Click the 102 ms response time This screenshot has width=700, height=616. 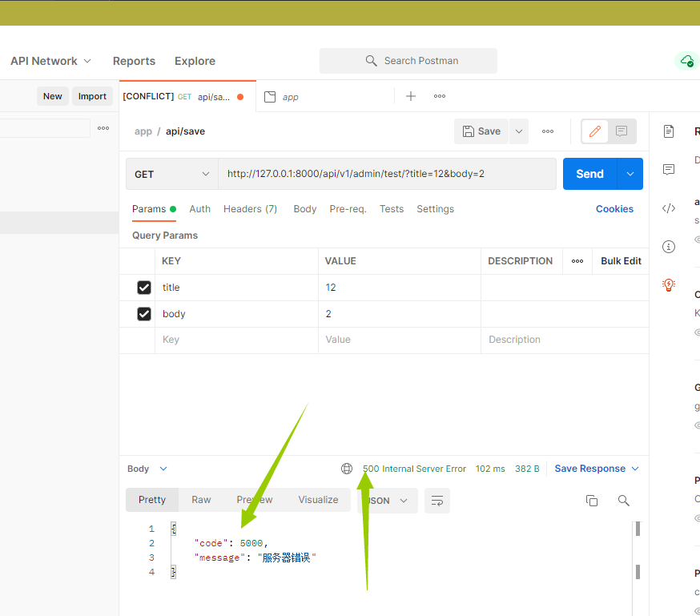coord(490,469)
